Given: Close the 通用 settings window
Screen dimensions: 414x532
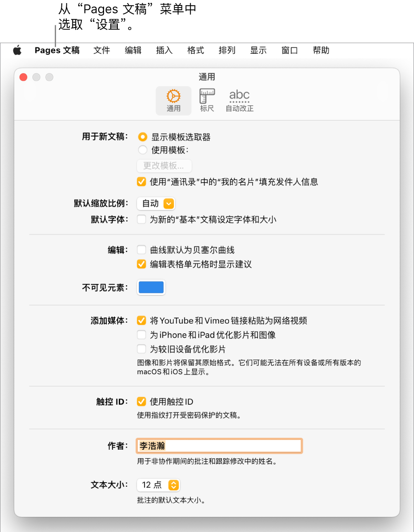Looking at the screenshot, I should [24, 77].
